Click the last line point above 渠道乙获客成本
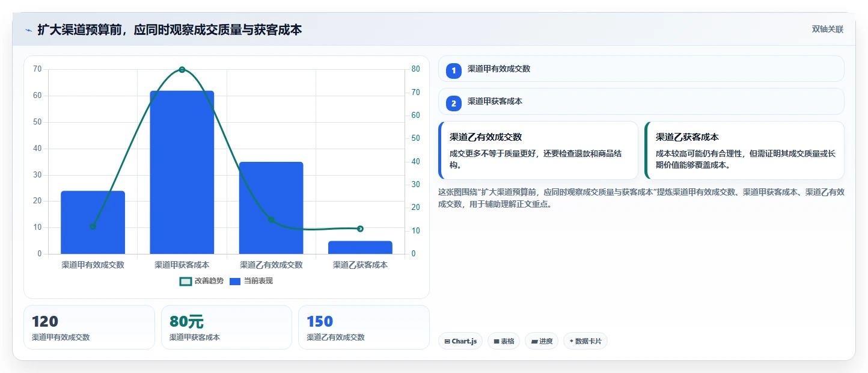Viewport: 868px width, 373px height. click(x=360, y=229)
